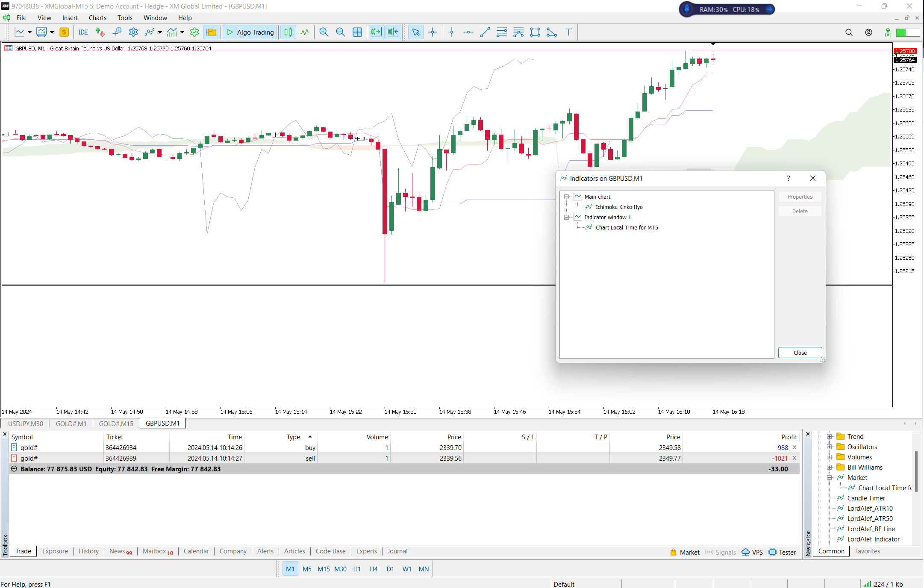Select the text label tool
924x588 pixels.
(568, 32)
